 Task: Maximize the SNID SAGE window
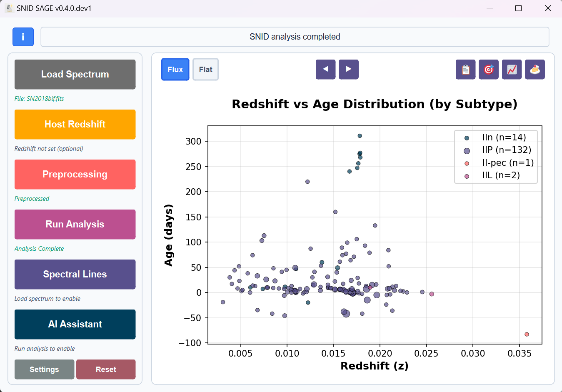click(519, 8)
